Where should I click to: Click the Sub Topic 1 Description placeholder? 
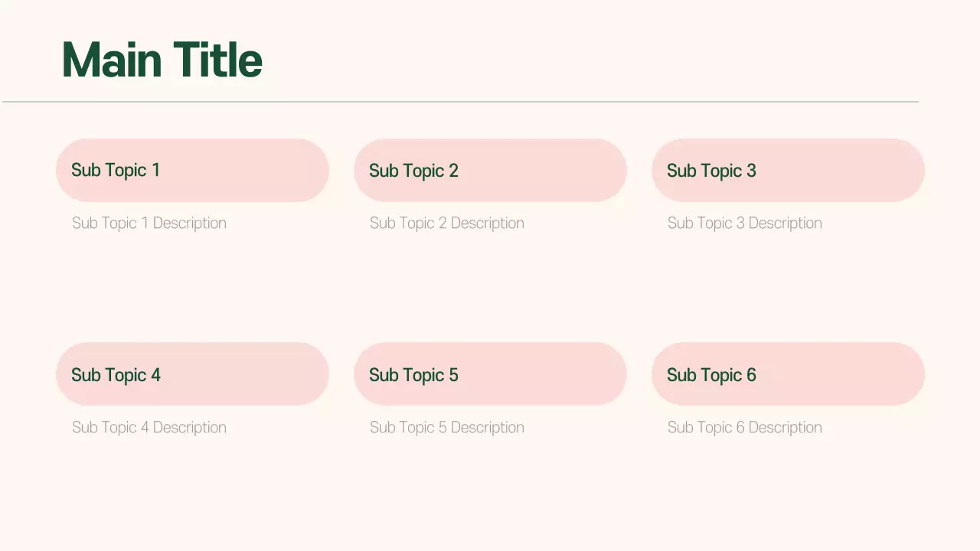149,223
